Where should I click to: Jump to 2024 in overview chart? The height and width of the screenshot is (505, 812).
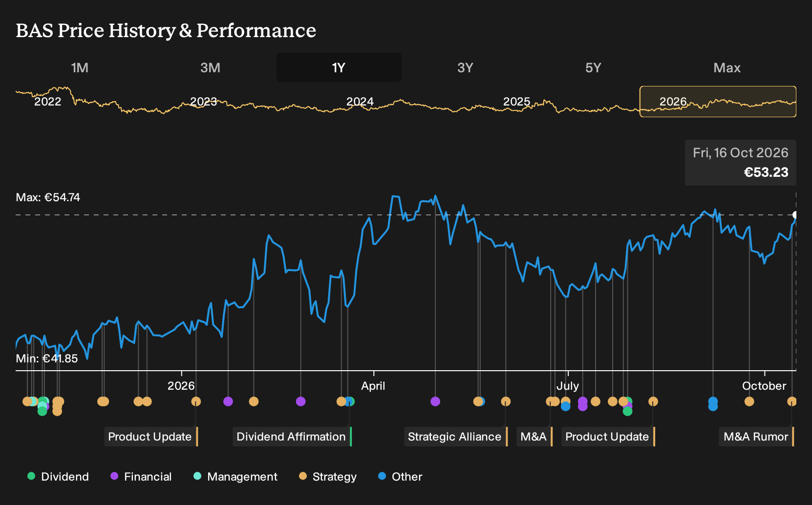[x=360, y=102]
